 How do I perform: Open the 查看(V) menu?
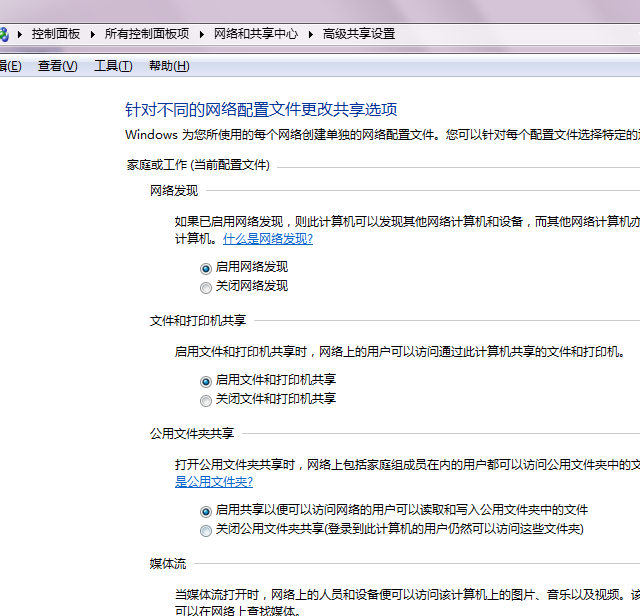coord(58,66)
